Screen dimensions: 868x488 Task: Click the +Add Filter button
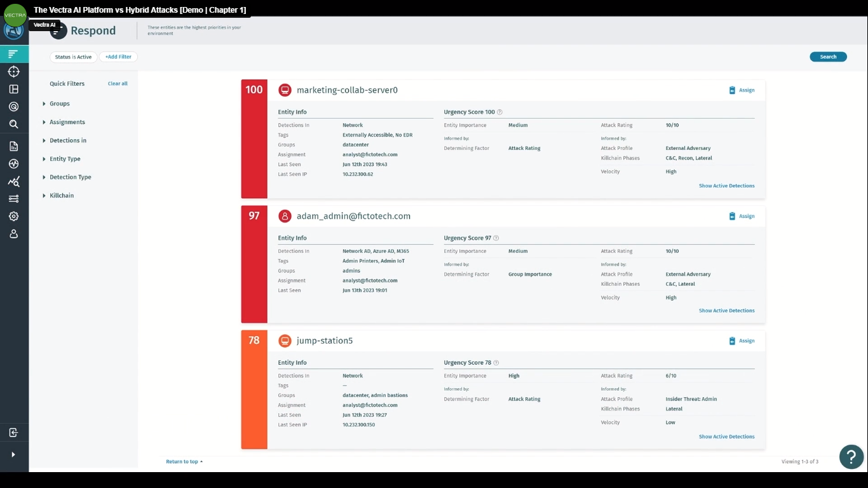tap(118, 57)
